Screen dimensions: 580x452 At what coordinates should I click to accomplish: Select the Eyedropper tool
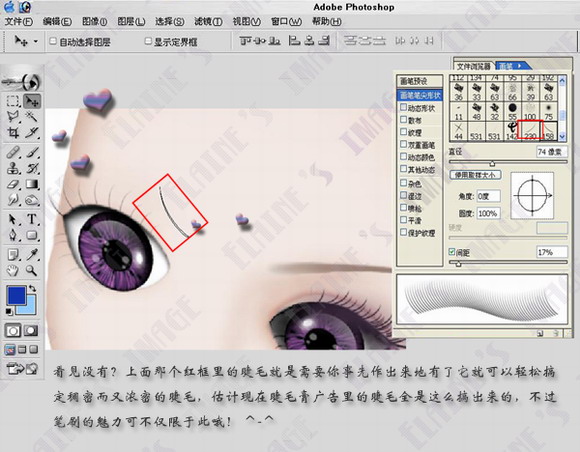[32, 255]
